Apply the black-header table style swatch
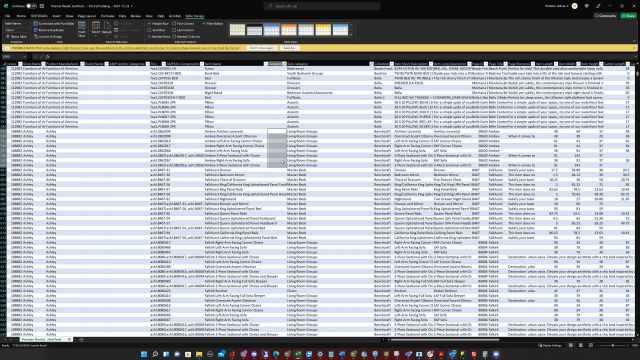Viewport: 640px width, 360px height. (254, 29)
